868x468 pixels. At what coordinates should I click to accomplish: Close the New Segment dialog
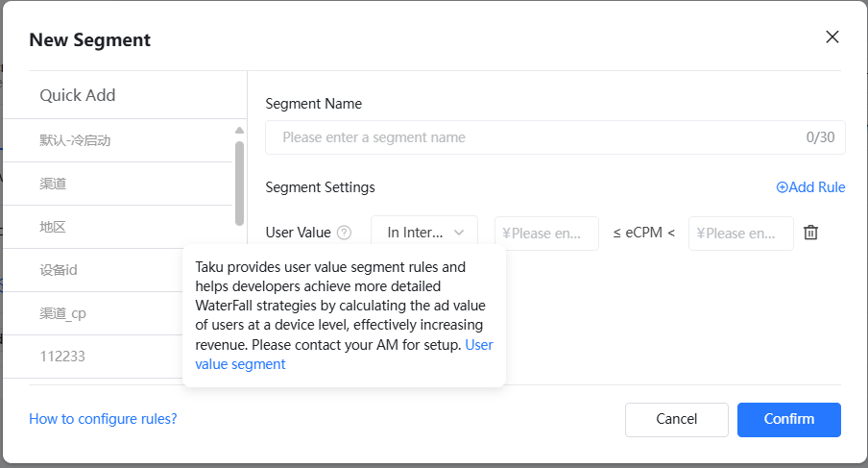click(x=832, y=37)
